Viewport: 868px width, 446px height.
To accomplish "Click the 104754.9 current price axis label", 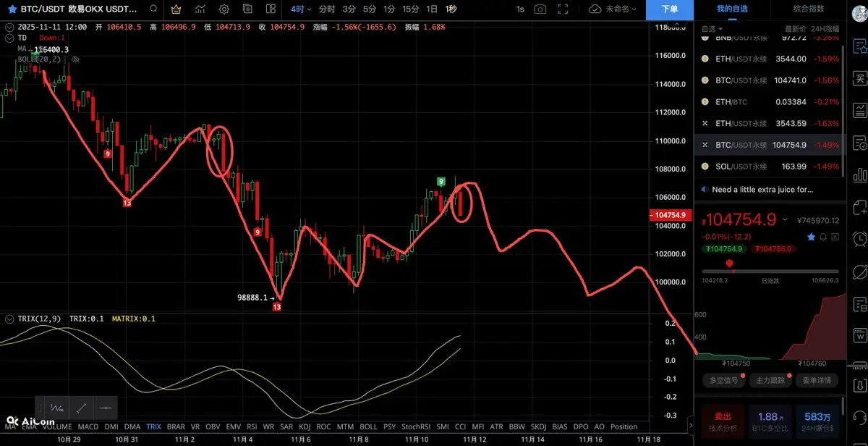I will pyautogui.click(x=671, y=215).
